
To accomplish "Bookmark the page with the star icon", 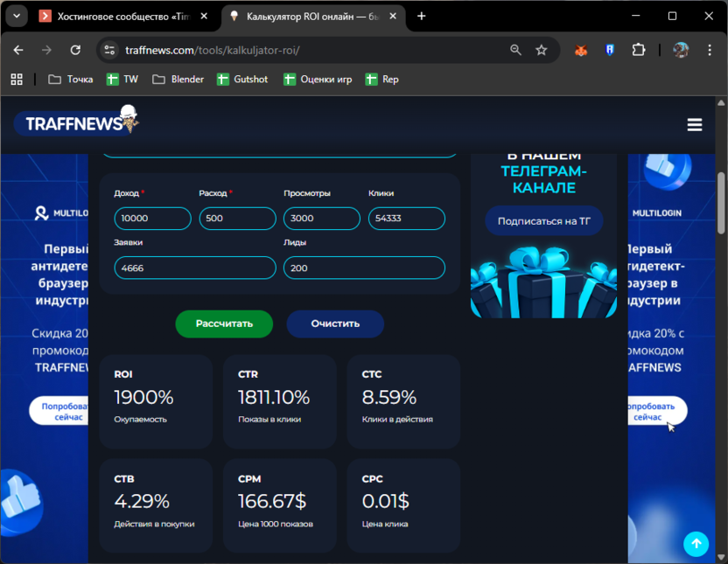I will click(x=541, y=50).
